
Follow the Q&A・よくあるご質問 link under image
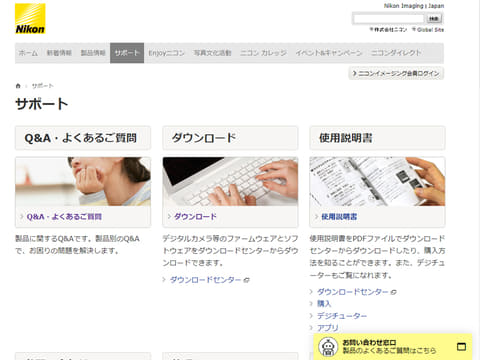pos(64,217)
